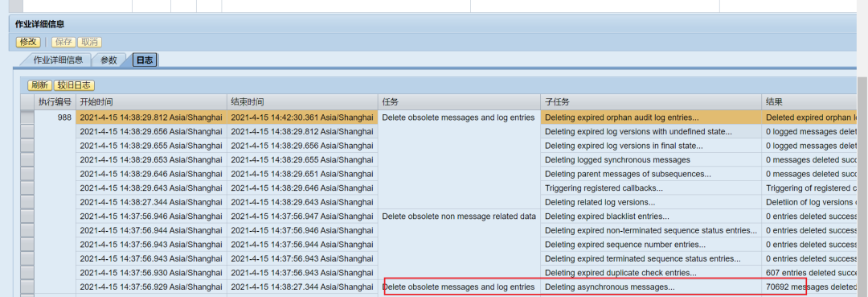Image resolution: width=868 pixels, height=297 pixels.
Task: Load older entries via 较旧日志
Action: tap(74, 85)
